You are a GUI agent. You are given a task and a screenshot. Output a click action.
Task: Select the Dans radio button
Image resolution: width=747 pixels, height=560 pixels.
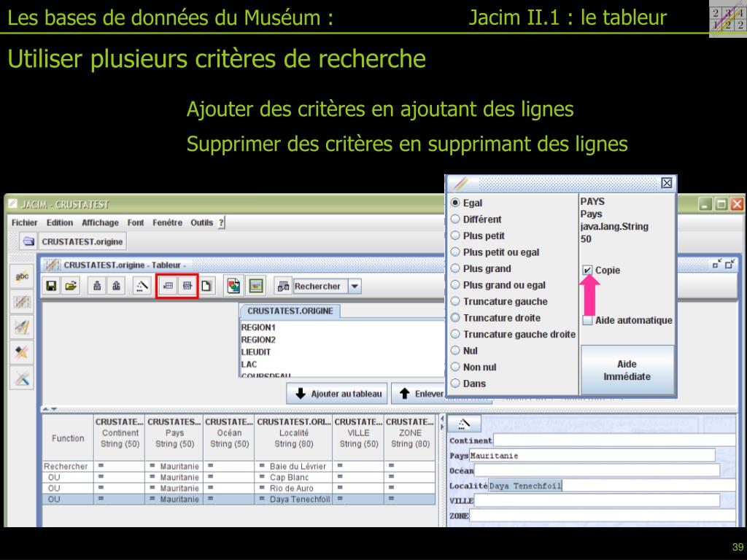pyautogui.click(x=455, y=384)
